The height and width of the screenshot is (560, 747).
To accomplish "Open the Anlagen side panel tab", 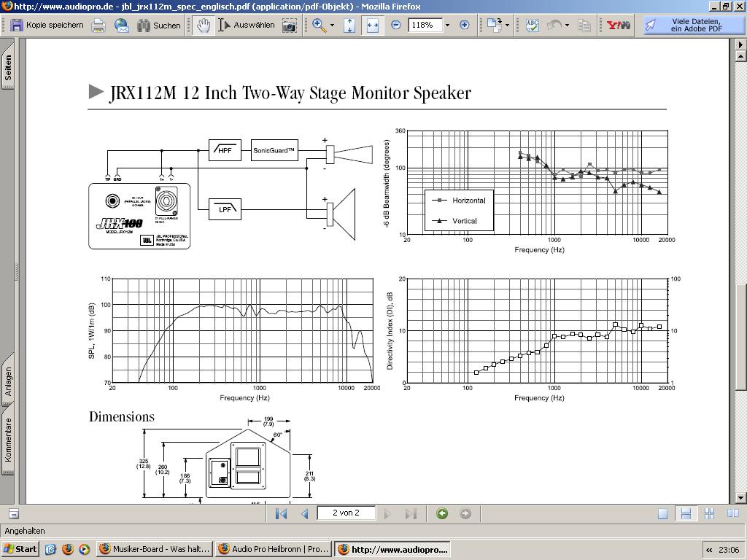I will pos(8,381).
